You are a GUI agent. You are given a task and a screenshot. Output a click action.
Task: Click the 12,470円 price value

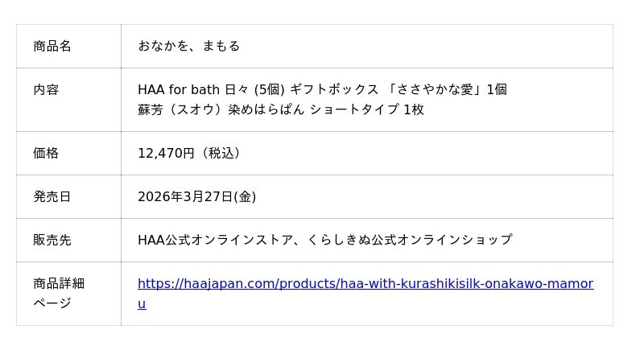coord(166,154)
